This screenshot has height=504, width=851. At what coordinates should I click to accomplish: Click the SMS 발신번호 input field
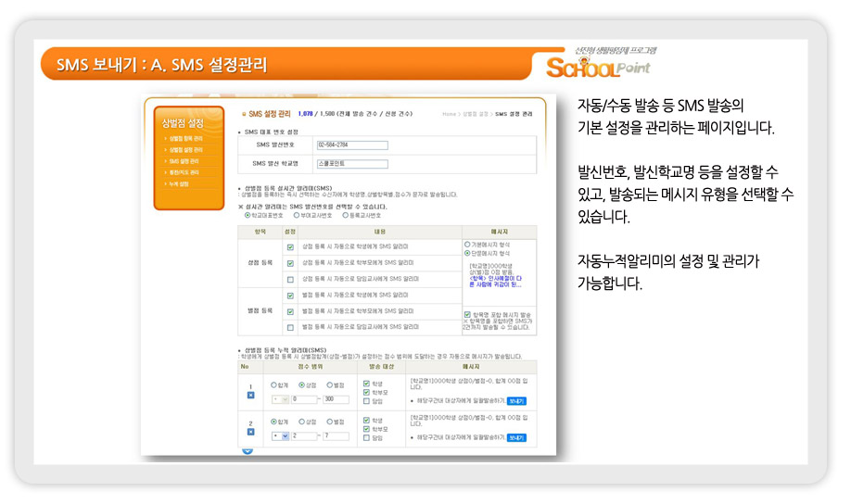tap(351, 145)
